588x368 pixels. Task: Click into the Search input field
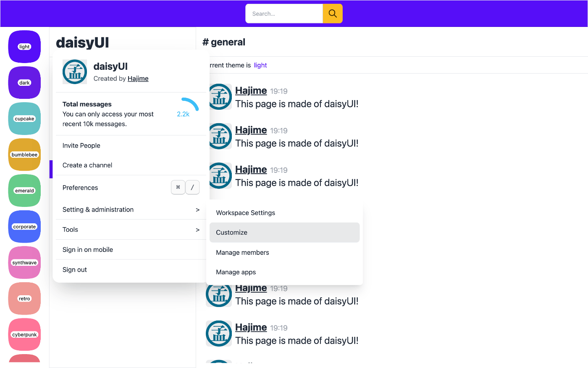284,13
